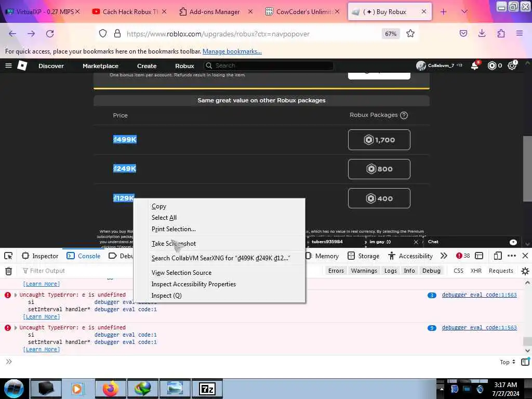Buy the 800 Robux package
This screenshot has height=399, width=532.
point(379,169)
